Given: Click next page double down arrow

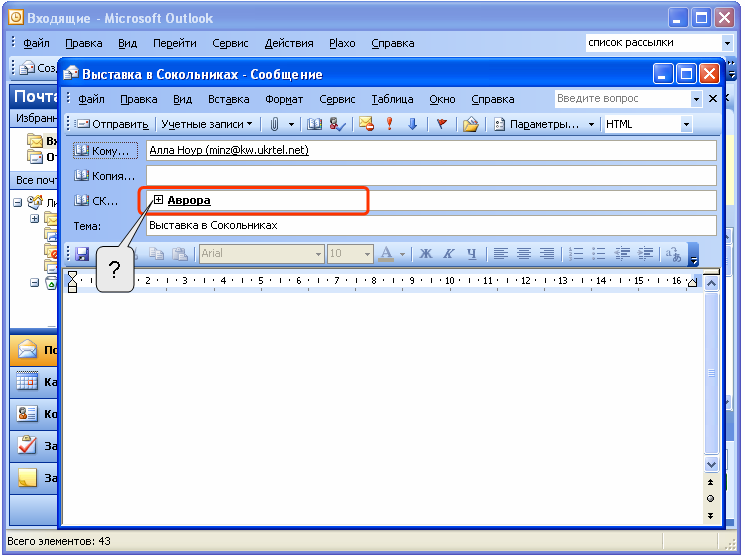Looking at the screenshot, I should tap(710, 516).
